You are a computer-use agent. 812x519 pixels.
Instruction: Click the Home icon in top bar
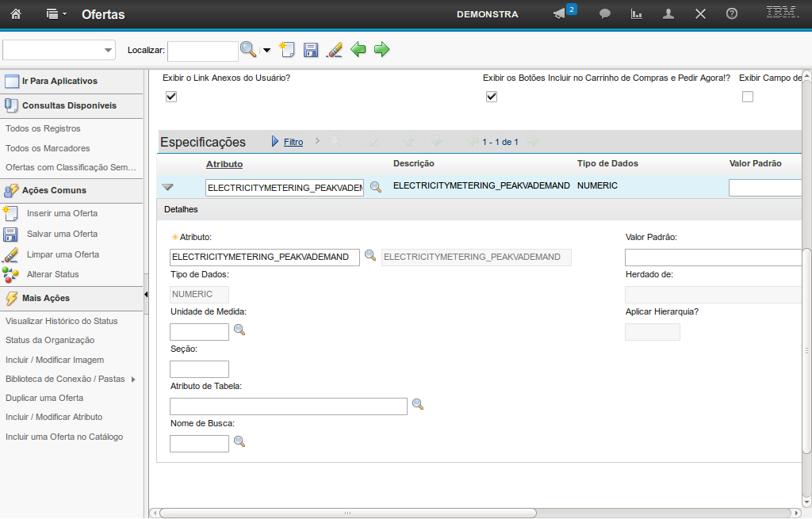click(16, 14)
